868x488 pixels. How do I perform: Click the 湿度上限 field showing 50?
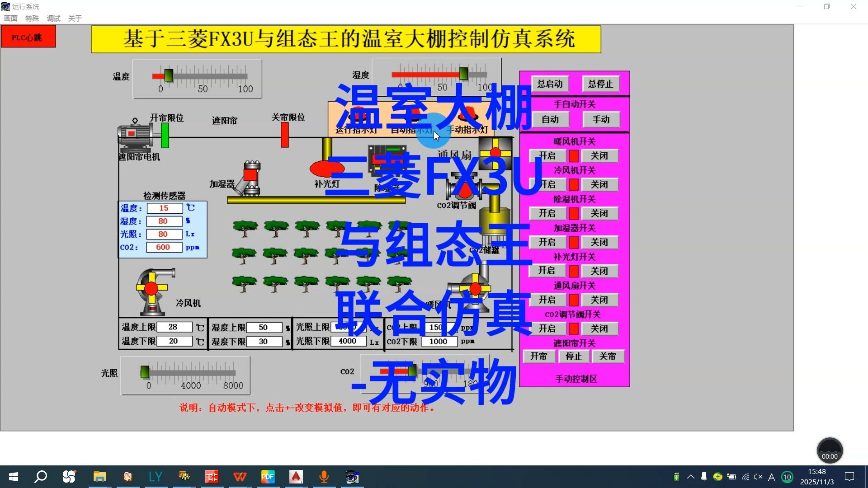click(264, 328)
